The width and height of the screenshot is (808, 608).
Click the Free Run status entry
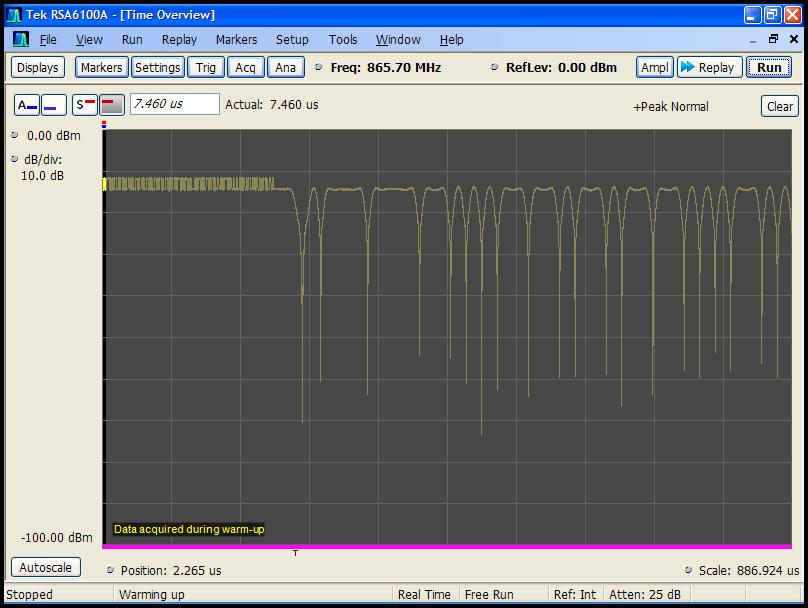tap(489, 595)
